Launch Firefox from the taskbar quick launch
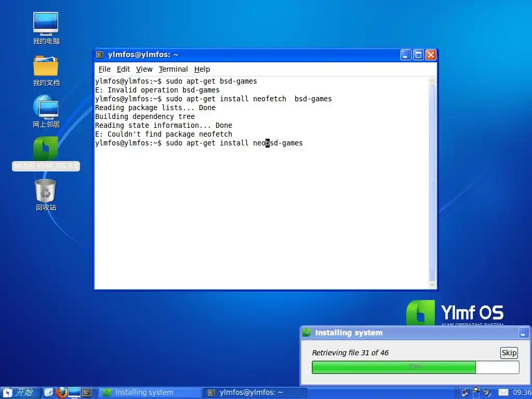The width and height of the screenshot is (532, 399). (x=61, y=393)
